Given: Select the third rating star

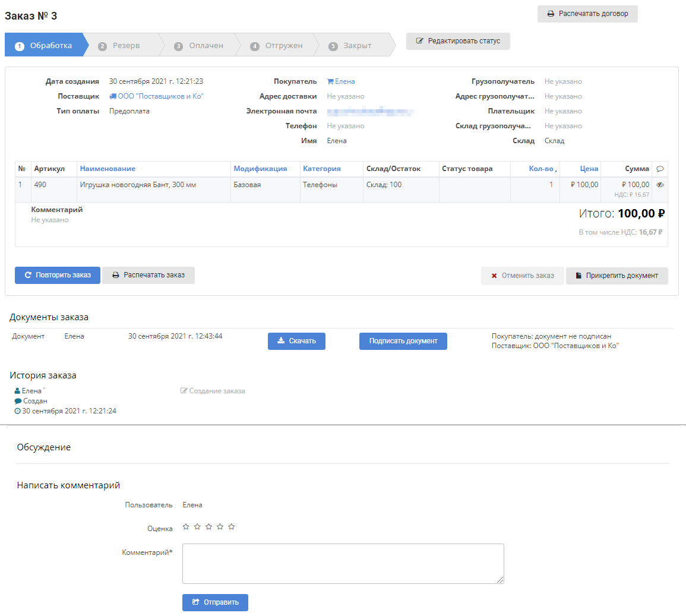Looking at the screenshot, I should [x=208, y=527].
